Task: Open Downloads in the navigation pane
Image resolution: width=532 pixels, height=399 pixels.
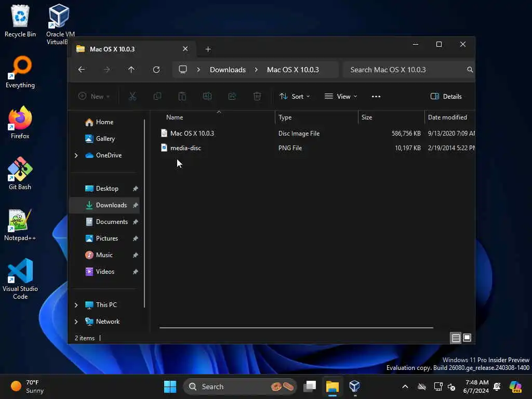Action: tap(104, 205)
